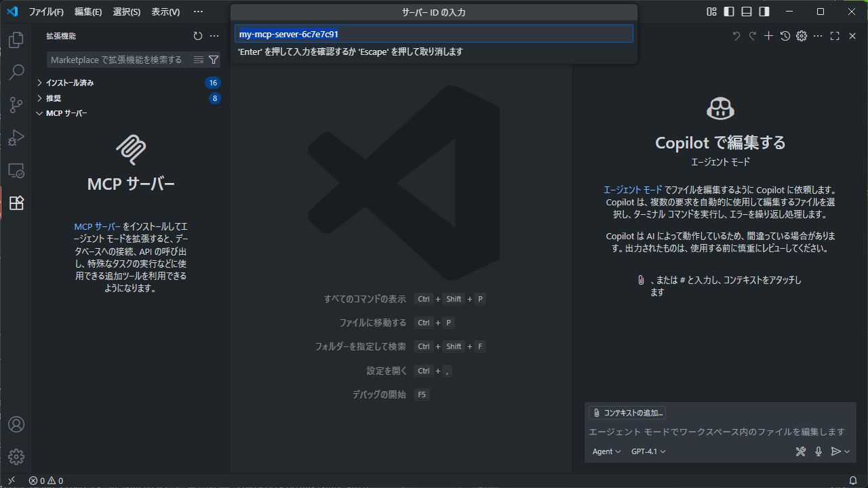Open the overflow menu ellipsis in title bar
This screenshot has width=868, height=488.
(198, 12)
